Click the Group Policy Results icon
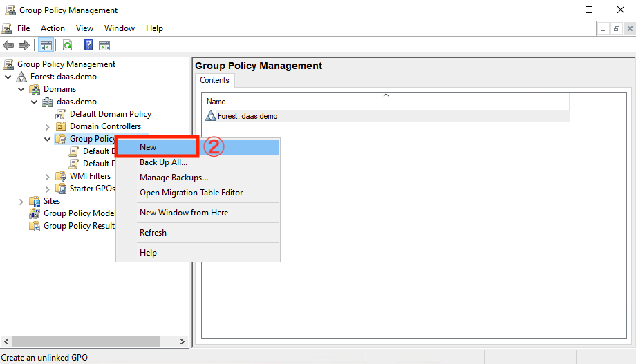Image resolution: width=636 pixels, height=364 pixels. coord(35,226)
